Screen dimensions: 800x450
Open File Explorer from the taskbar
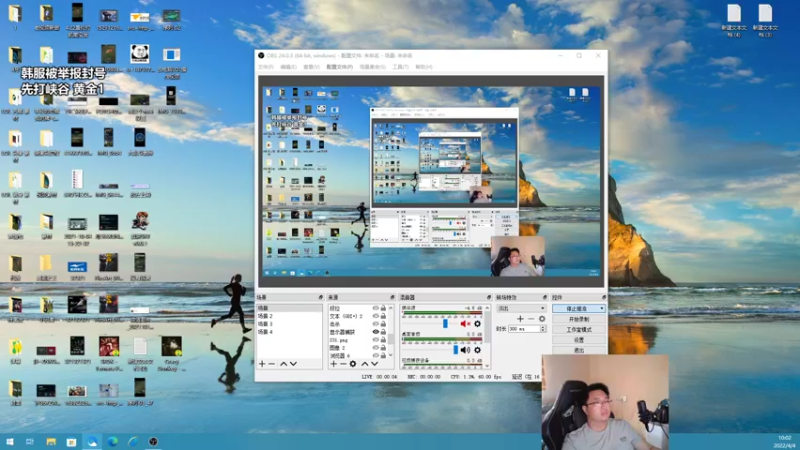[x=51, y=441]
